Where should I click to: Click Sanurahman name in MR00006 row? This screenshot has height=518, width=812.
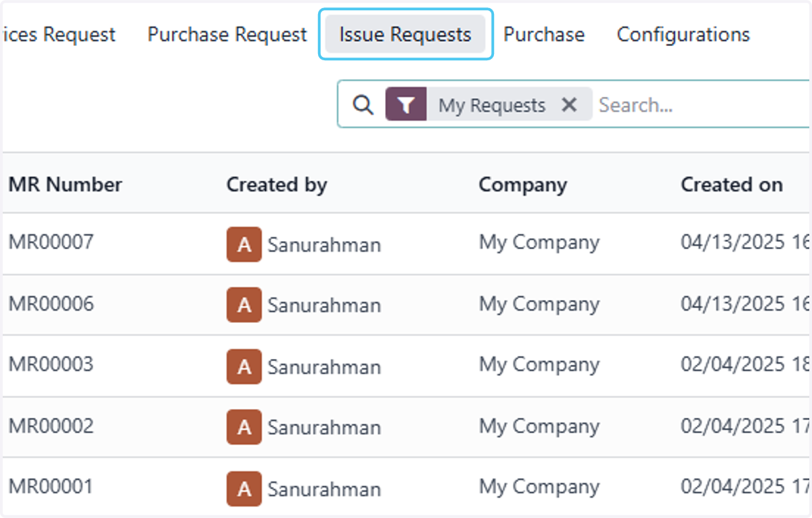point(324,305)
